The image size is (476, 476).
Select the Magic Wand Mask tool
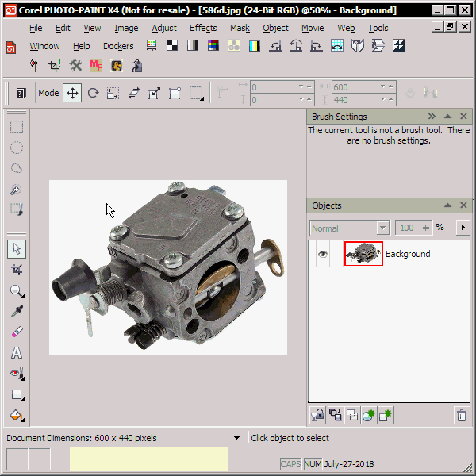[17, 189]
